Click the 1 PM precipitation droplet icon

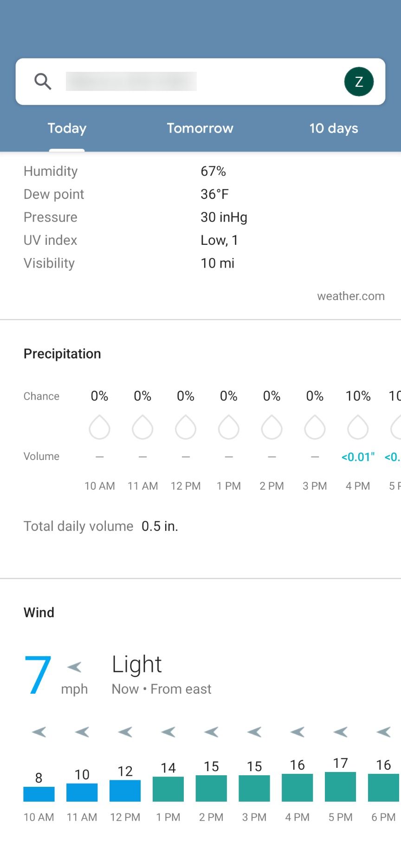click(228, 428)
